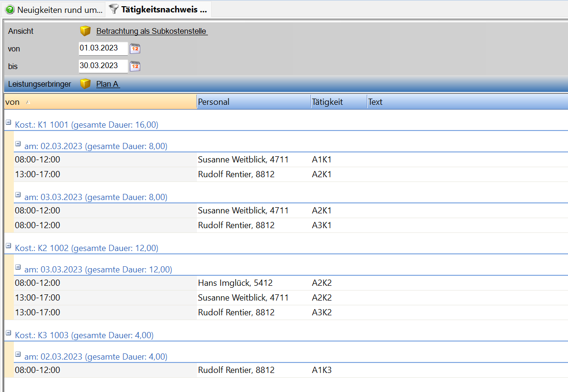Open calendar picker for the von date

pos(135,49)
